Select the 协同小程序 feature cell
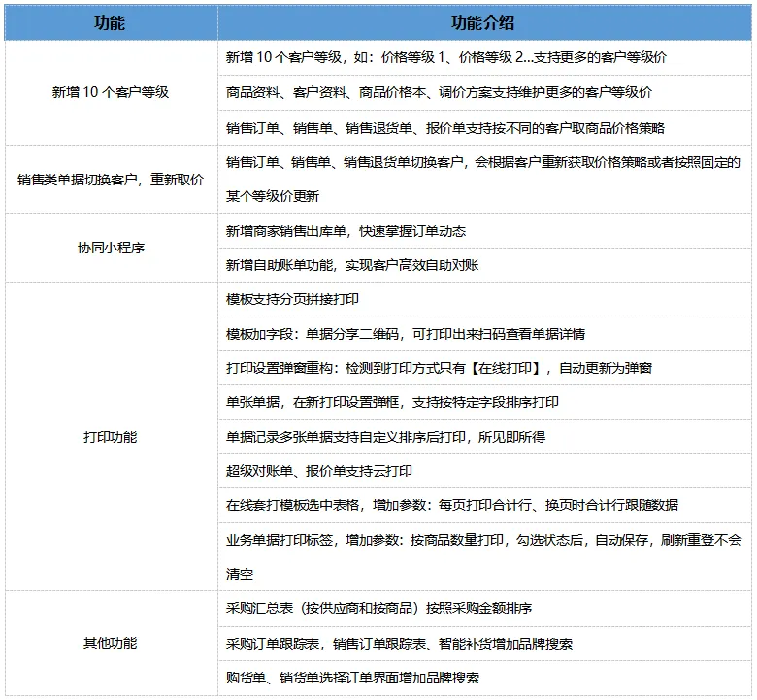This screenshot has height=700, width=757. [x=111, y=248]
